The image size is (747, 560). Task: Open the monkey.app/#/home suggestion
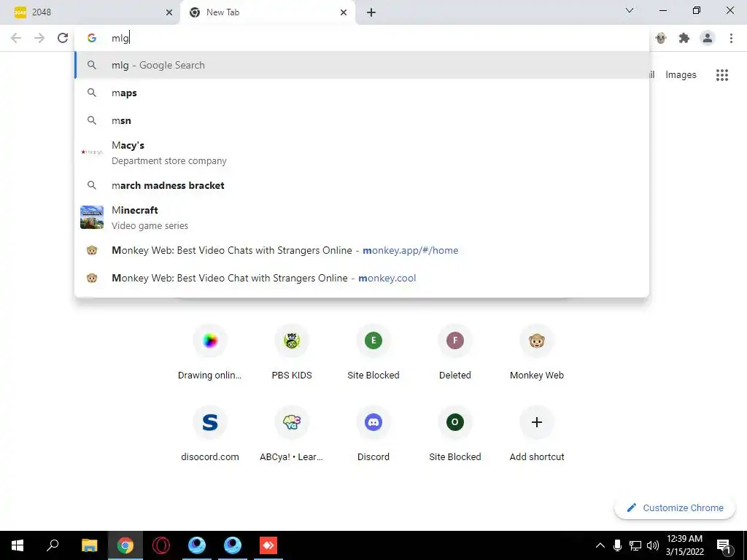(362, 251)
